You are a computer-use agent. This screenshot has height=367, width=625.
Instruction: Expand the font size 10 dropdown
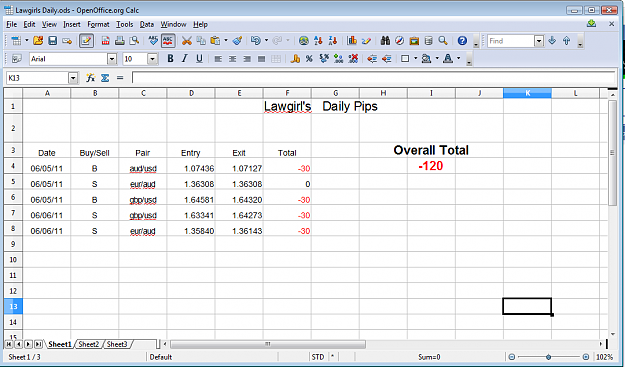click(x=152, y=59)
